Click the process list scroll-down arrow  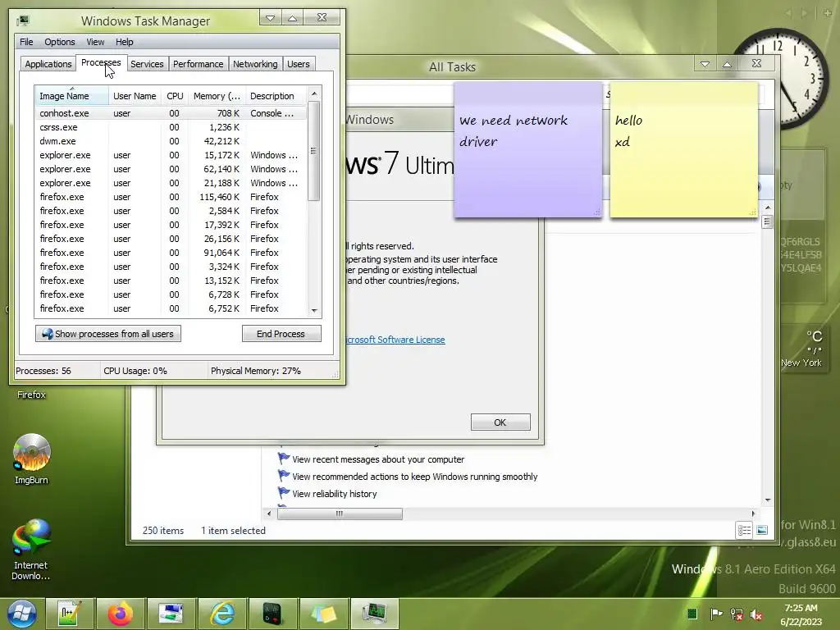pyautogui.click(x=314, y=311)
